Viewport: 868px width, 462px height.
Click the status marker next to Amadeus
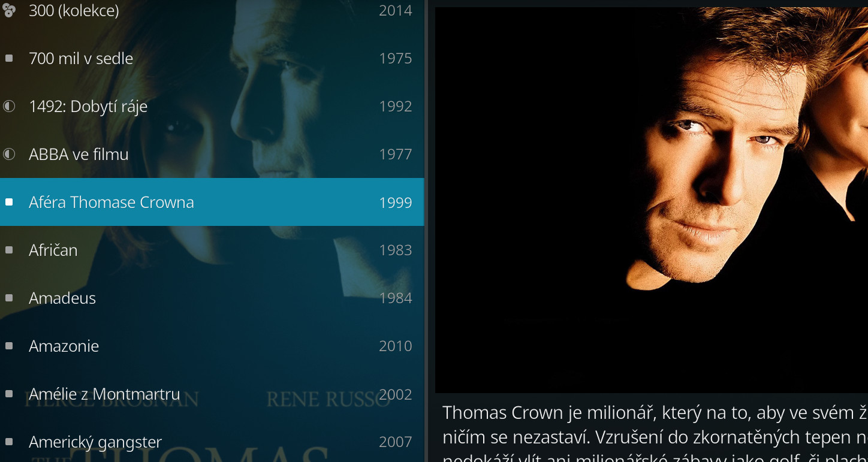pos(9,298)
